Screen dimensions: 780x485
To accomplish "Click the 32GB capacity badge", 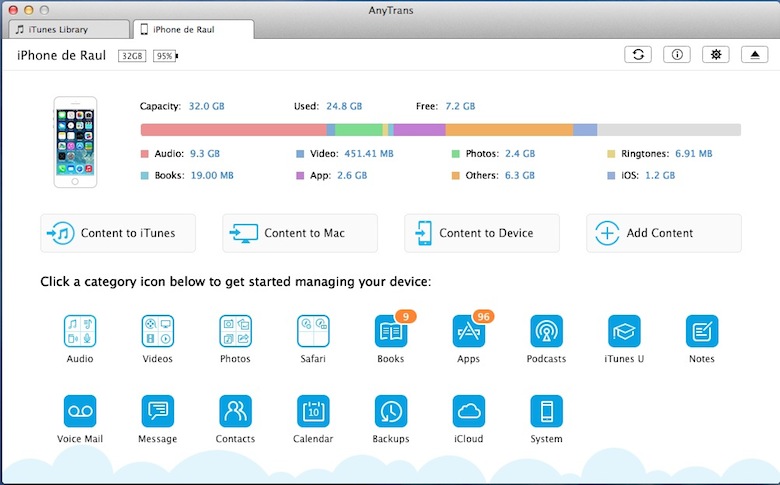I will (132, 56).
